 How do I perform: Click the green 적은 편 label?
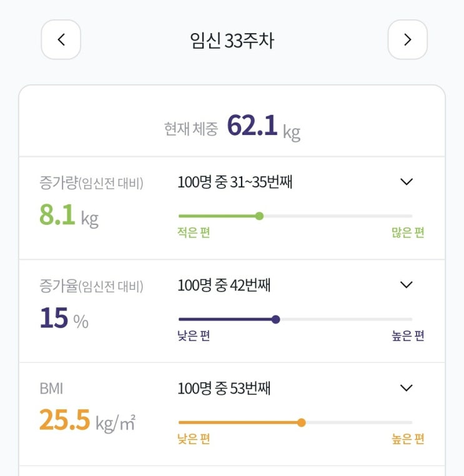(194, 233)
